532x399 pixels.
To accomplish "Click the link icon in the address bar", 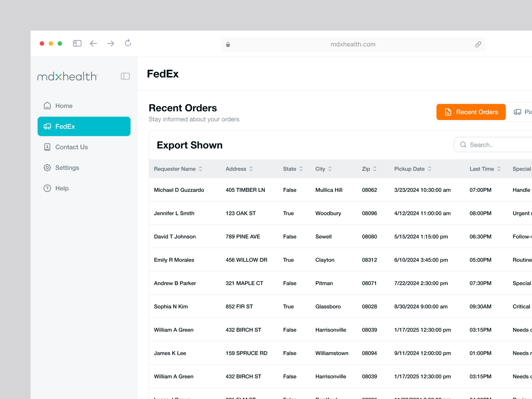I will [x=478, y=44].
